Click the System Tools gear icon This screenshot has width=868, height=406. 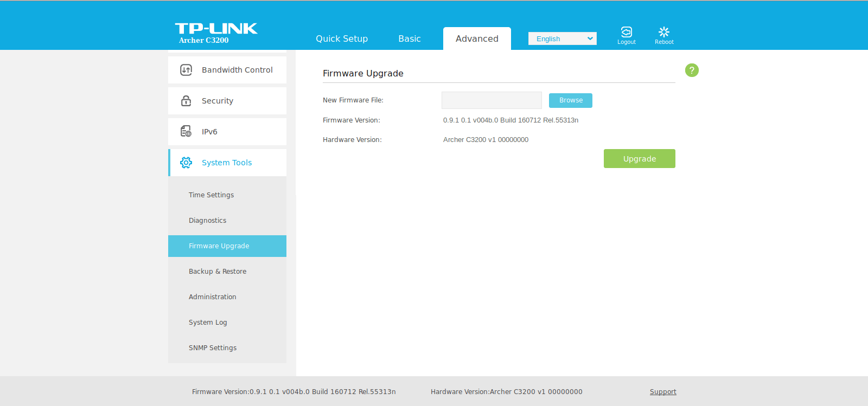click(x=186, y=163)
